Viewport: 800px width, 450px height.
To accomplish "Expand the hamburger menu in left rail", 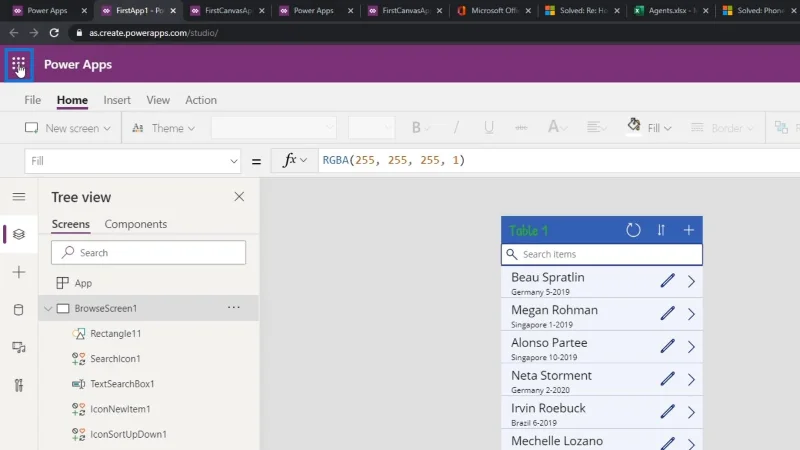I will point(19,197).
